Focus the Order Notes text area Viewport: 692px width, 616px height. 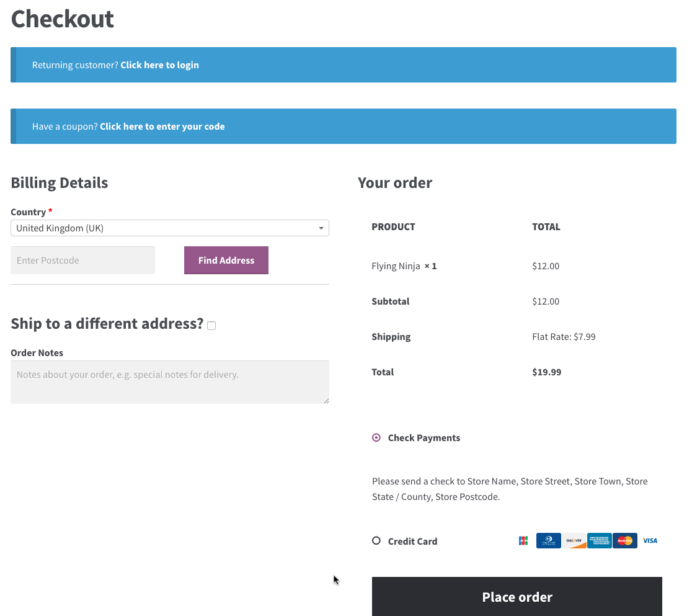pos(170,382)
